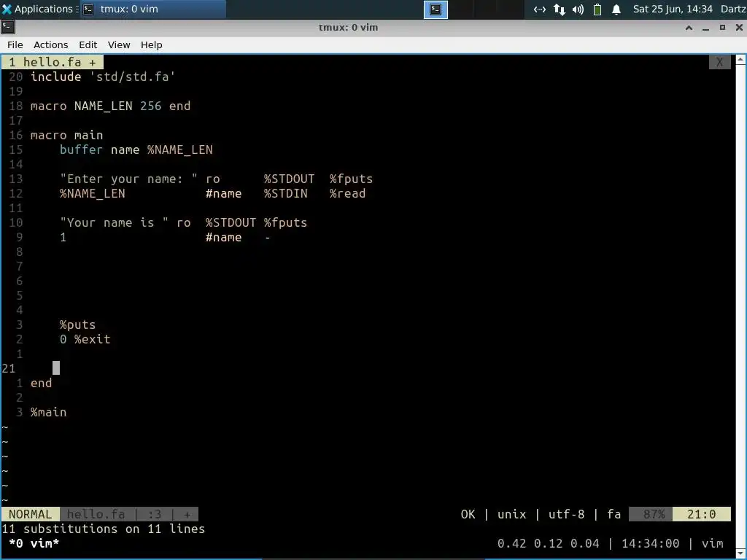Check the battery status tray icon
This screenshot has height=560, width=747.
[x=597, y=9]
